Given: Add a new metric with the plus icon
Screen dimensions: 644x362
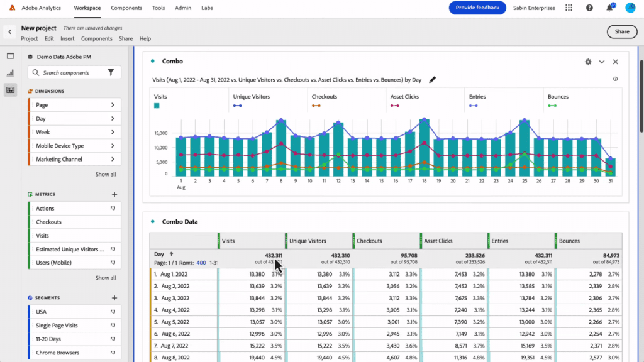Looking at the screenshot, I should (114, 194).
